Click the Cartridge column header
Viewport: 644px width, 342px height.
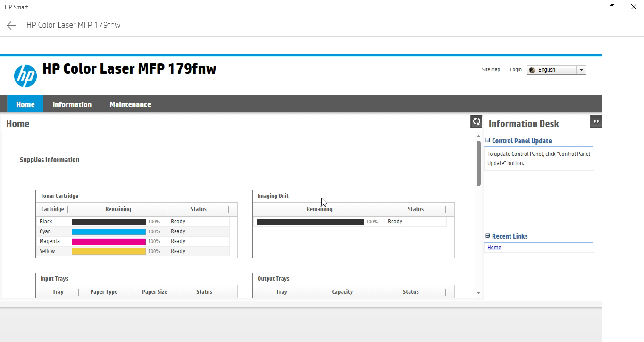pyautogui.click(x=52, y=209)
